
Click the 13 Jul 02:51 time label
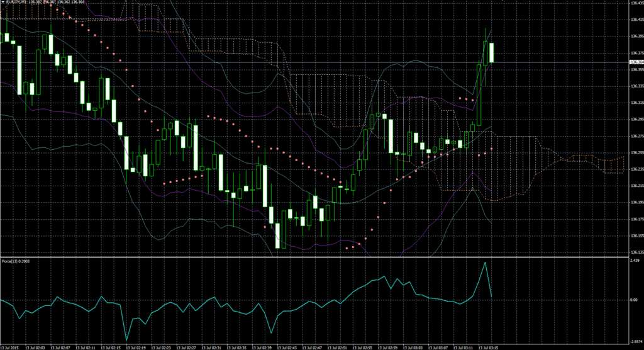[338, 347]
